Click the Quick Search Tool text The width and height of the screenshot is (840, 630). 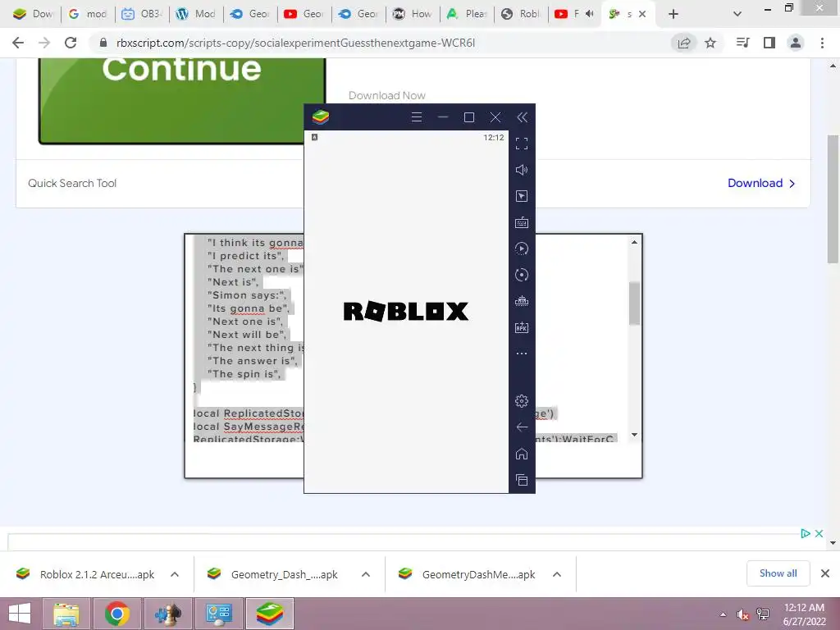tap(72, 183)
